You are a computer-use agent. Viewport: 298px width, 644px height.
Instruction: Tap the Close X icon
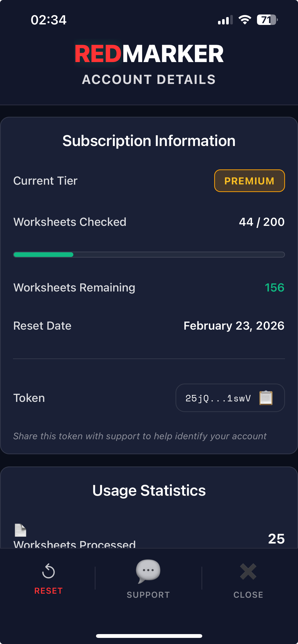tap(248, 572)
